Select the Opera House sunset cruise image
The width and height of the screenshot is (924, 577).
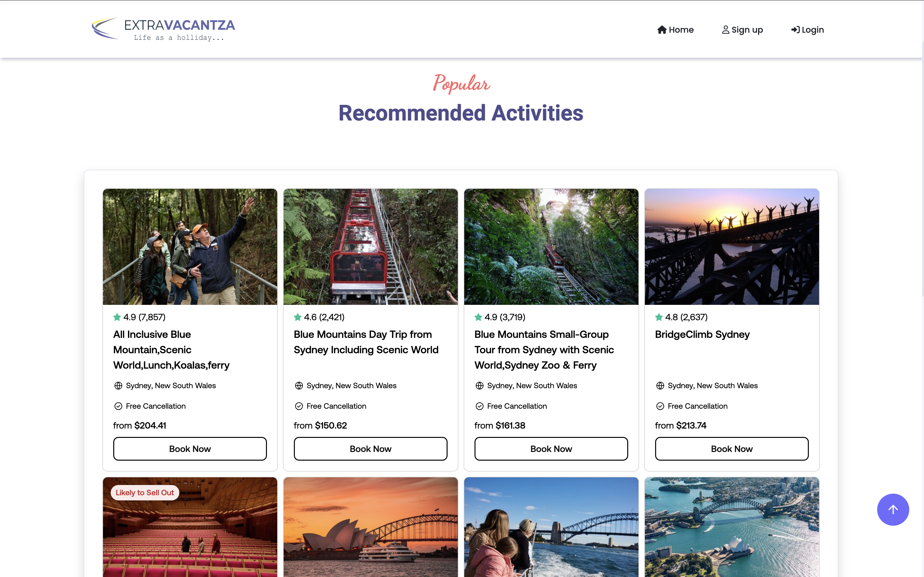370,527
